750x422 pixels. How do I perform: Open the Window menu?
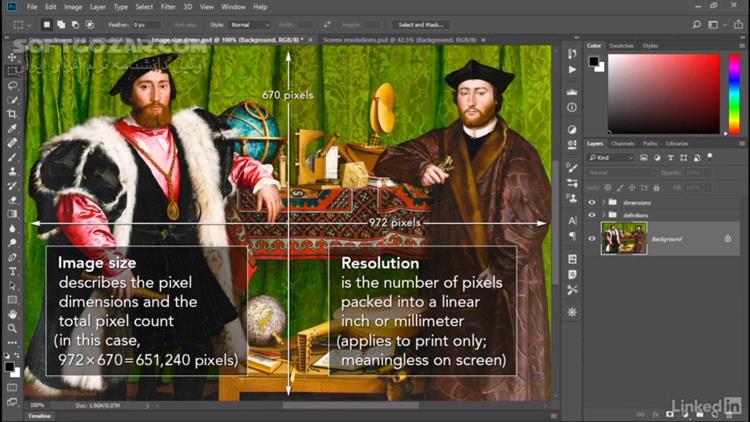click(x=233, y=7)
